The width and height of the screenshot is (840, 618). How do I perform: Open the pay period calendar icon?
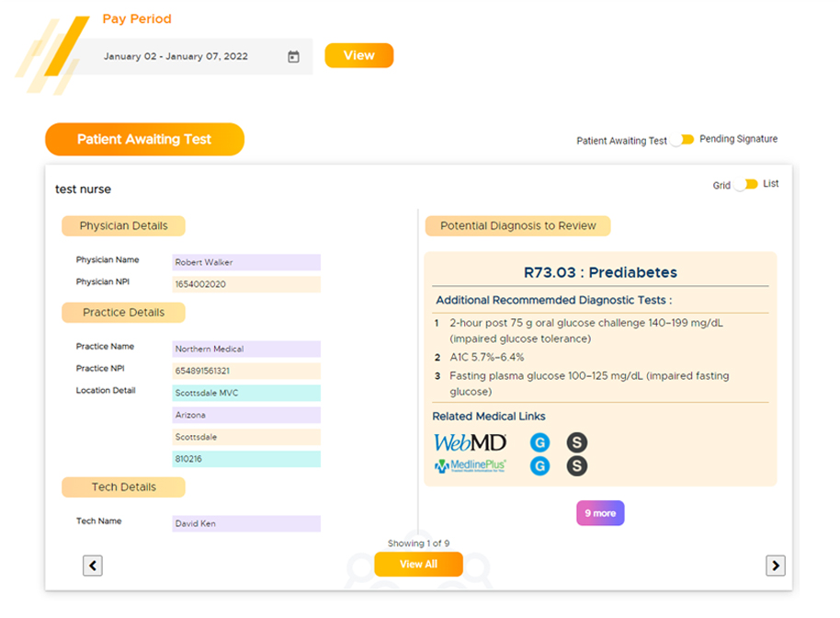[293, 57]
